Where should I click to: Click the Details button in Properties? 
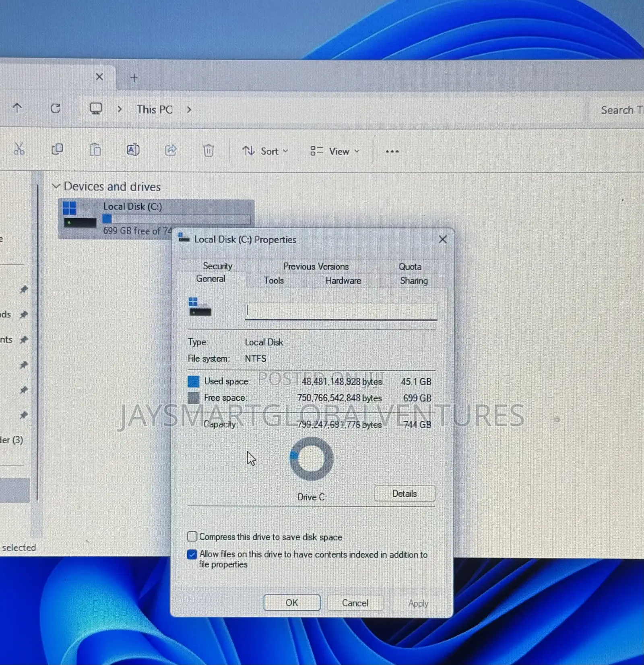405,494
